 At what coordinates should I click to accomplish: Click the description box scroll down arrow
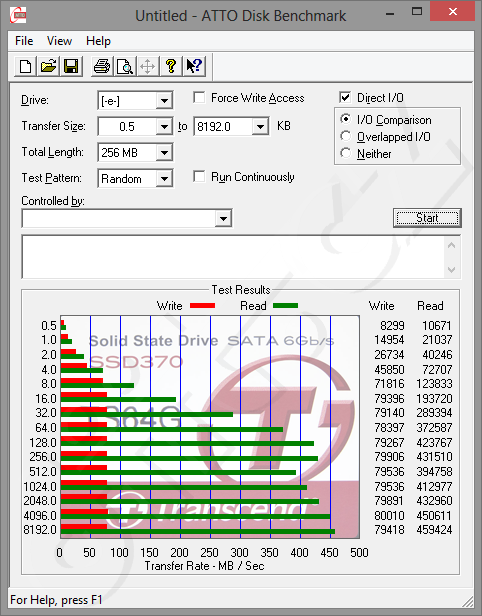click(x=452, y=270)
